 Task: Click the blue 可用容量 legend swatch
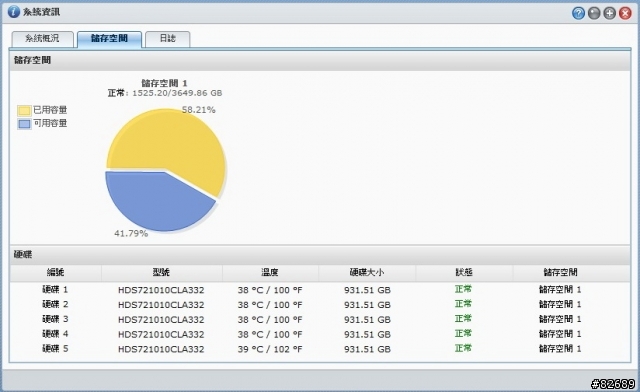pyautogui.click(x=24, y=124)
